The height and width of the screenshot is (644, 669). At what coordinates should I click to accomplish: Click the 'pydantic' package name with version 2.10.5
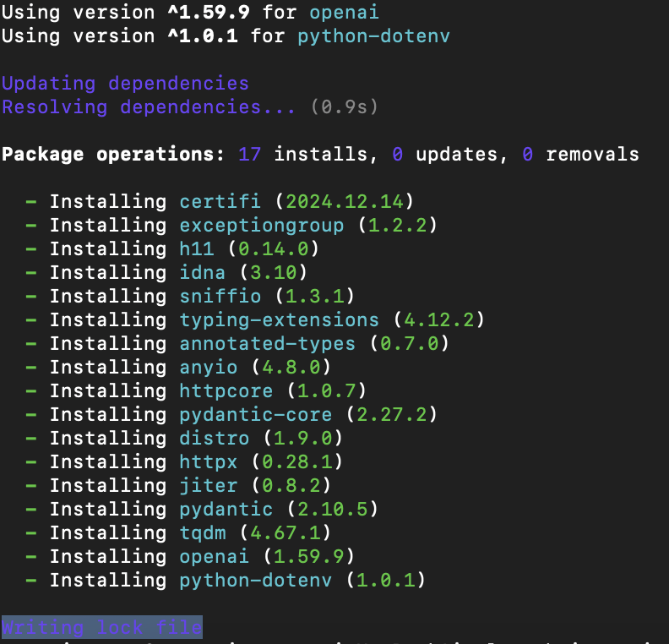[226, 510]
